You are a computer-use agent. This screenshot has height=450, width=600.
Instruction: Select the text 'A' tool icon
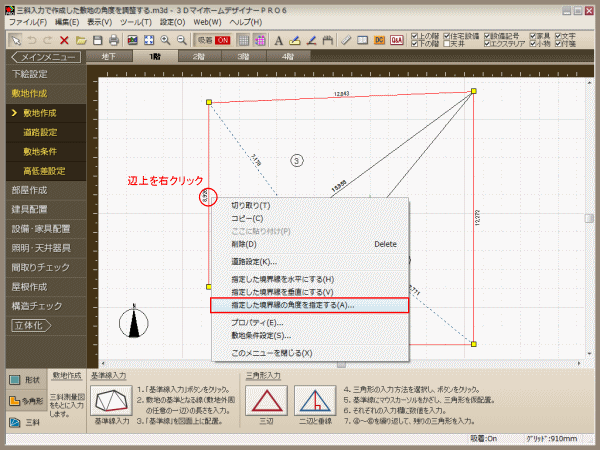pos(278,39)
